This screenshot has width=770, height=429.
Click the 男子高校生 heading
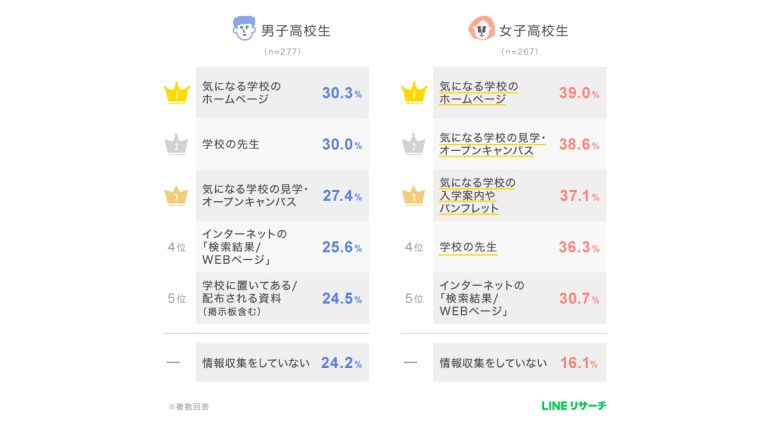(295, 31)
